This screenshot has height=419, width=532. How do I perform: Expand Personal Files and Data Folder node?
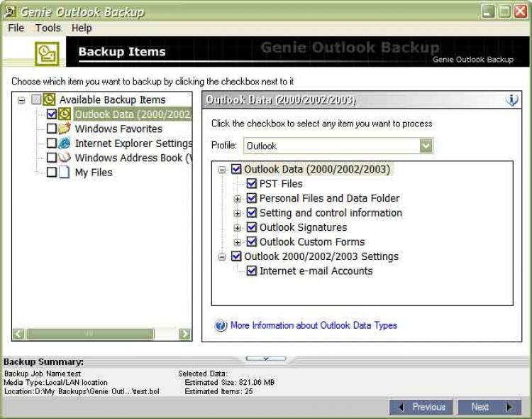(x=238, y=199)
